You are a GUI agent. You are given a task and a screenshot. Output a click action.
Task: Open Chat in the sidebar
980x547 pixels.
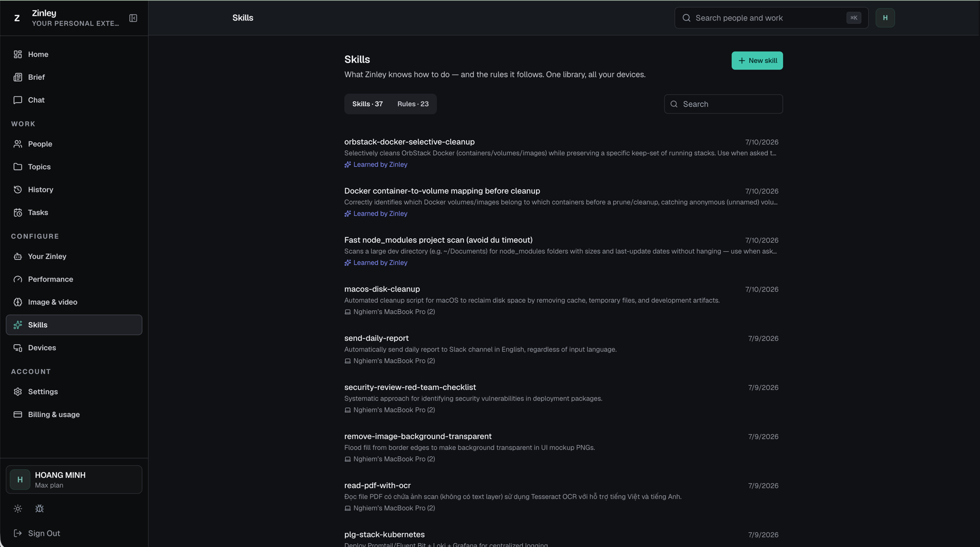(74, 100)
